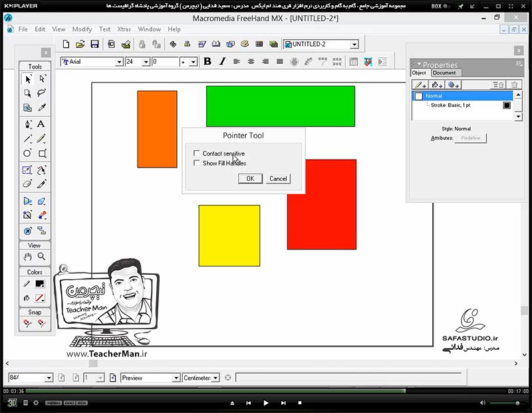
Task: Open the Centimeters units dropdown
Action: [215, 378]
